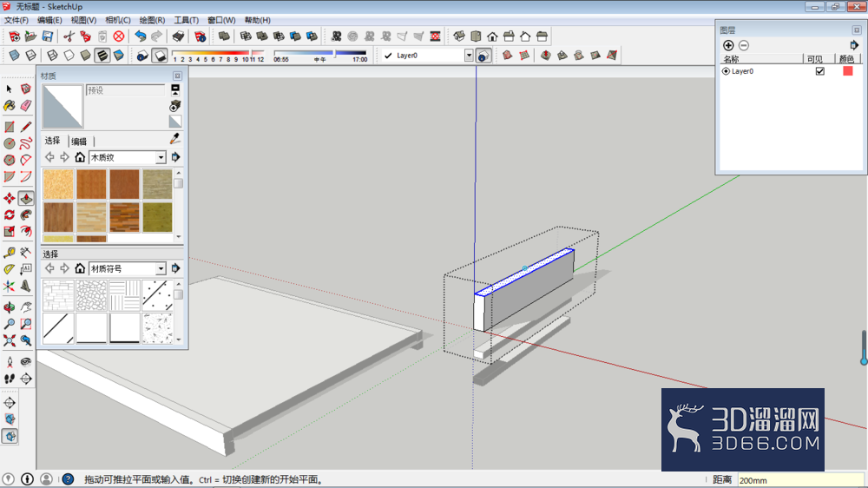Screen dimensions: 868x488
Task: Choose the Circle drawing tool
Action: pos(9,143)
